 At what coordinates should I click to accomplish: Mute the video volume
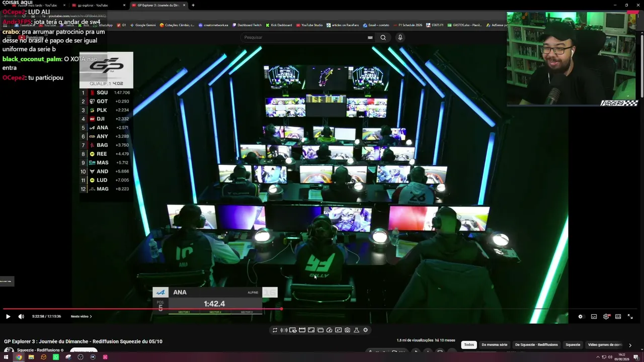click(x=21, y=316)
